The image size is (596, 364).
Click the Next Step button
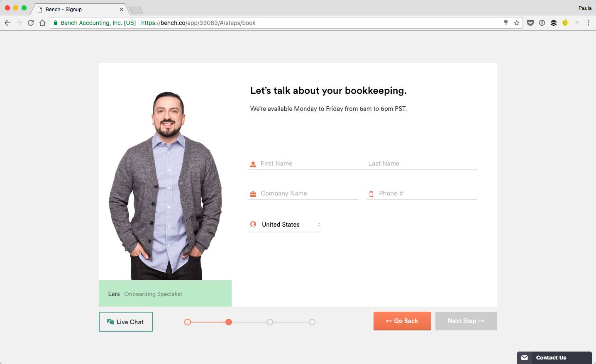tap(466, 321)
